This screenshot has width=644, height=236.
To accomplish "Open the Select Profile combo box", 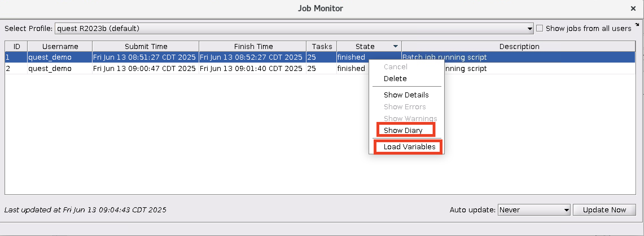I will (x=282, y=28).
